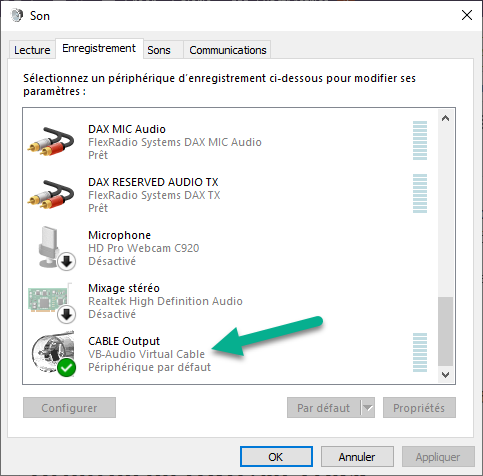Click the OK button

pyautogui.click(x=276, y=457)
